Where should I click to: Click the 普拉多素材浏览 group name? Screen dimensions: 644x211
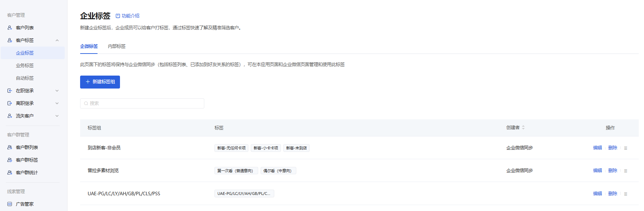103,170
